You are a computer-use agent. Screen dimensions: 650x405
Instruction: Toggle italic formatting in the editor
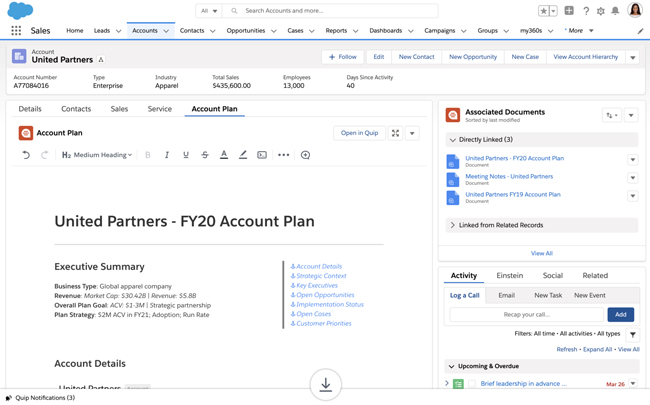(167, 155)
